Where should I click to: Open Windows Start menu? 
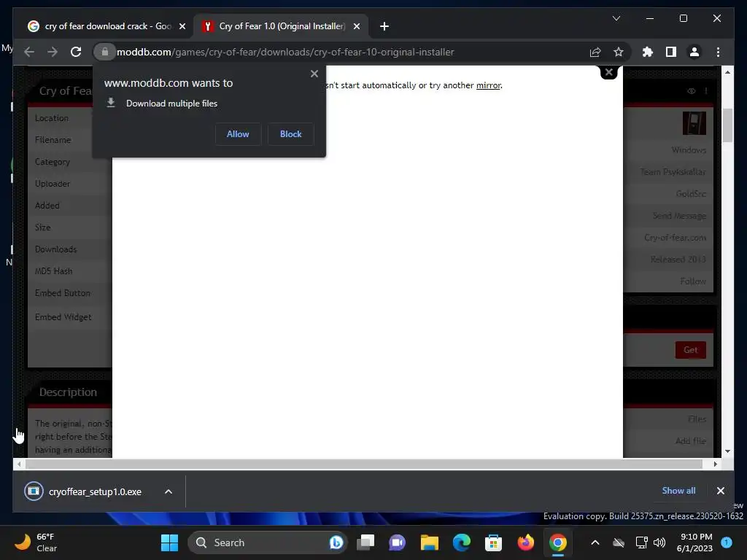169,542
